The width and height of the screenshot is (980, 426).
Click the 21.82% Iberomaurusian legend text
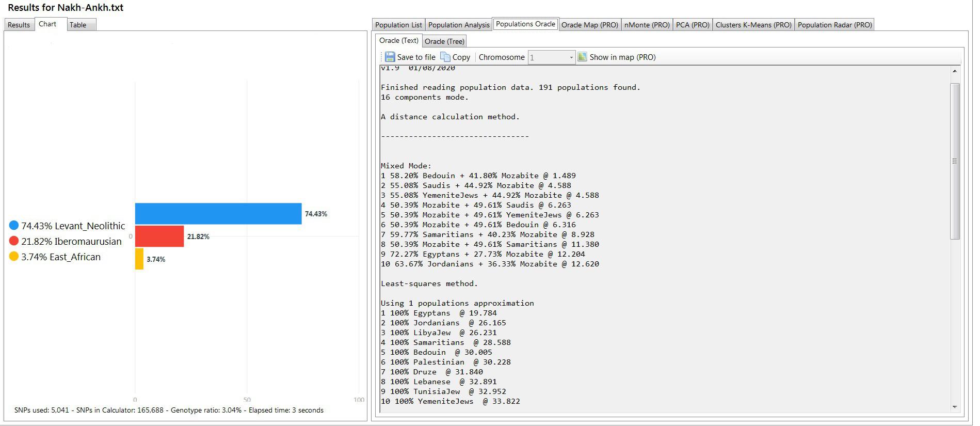[x=71, y=241]
